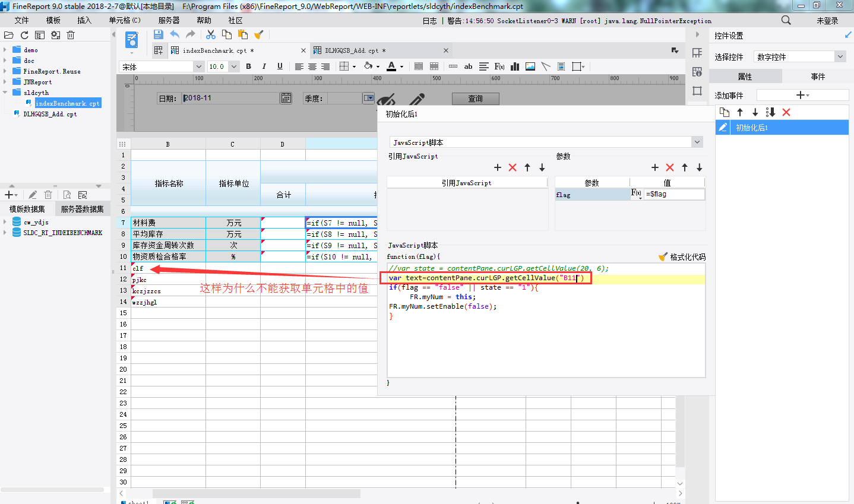The image size is (854, 504).
Task: Toggle Underline formatting
Action: click(x=280, y=66)
